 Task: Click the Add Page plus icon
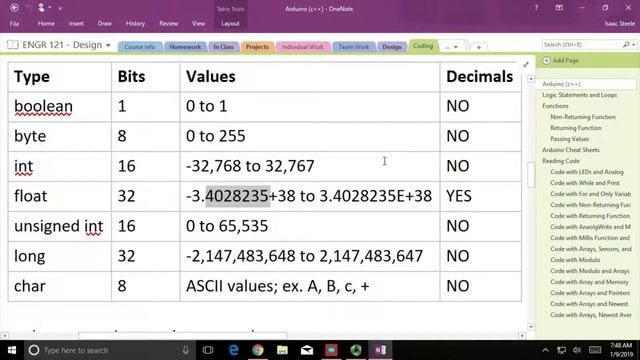pos(547,60)
